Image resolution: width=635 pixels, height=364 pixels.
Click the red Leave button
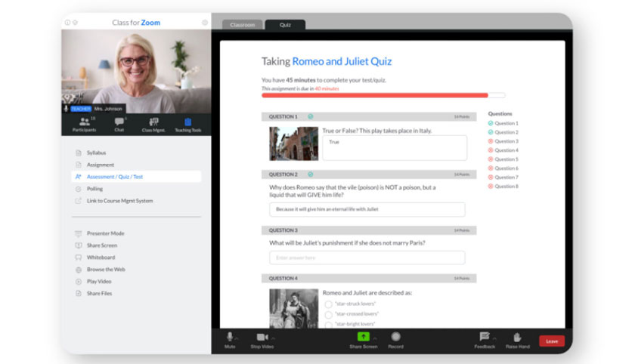(552, 341)
